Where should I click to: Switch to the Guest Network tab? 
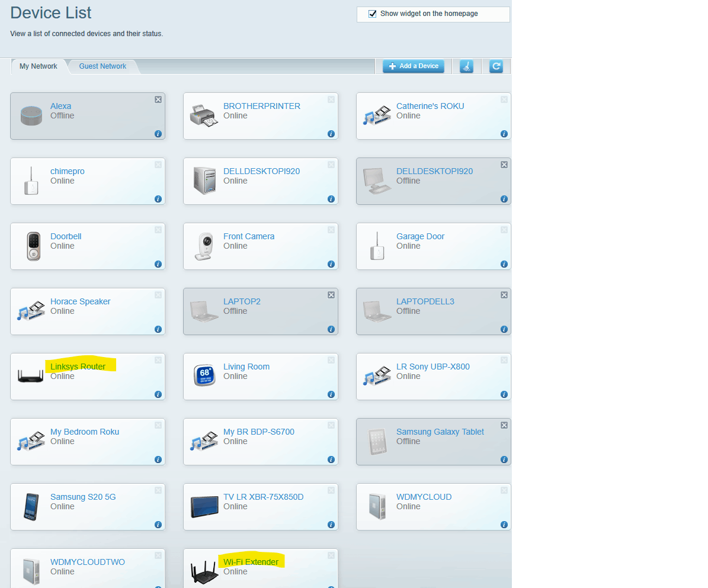click(102, 66)
